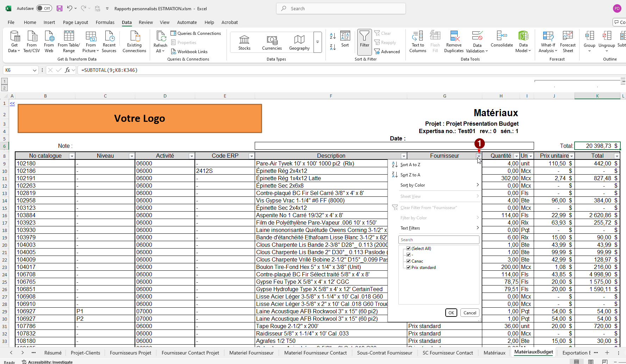This screenshot has height=364, width=626.
Task: Click the Sort A to Z ribbon icon
Action: pos(333,36)
